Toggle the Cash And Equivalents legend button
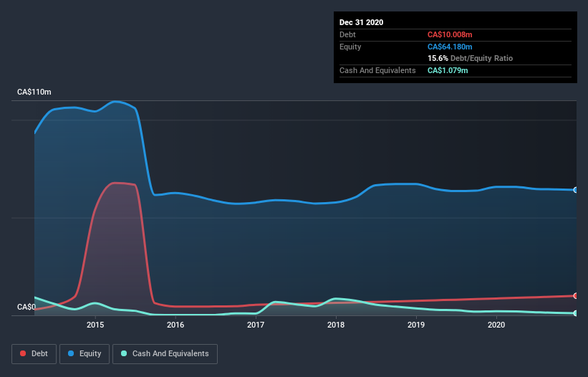588x377 pixels. coord(165,354)
